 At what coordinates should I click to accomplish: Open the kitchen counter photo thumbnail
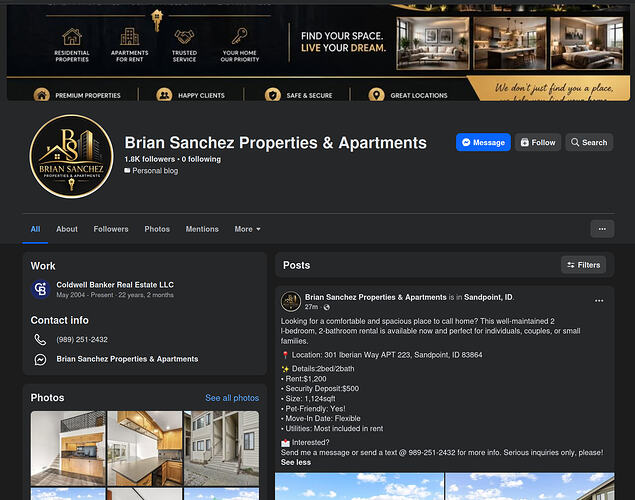click(x=145, y=449)
